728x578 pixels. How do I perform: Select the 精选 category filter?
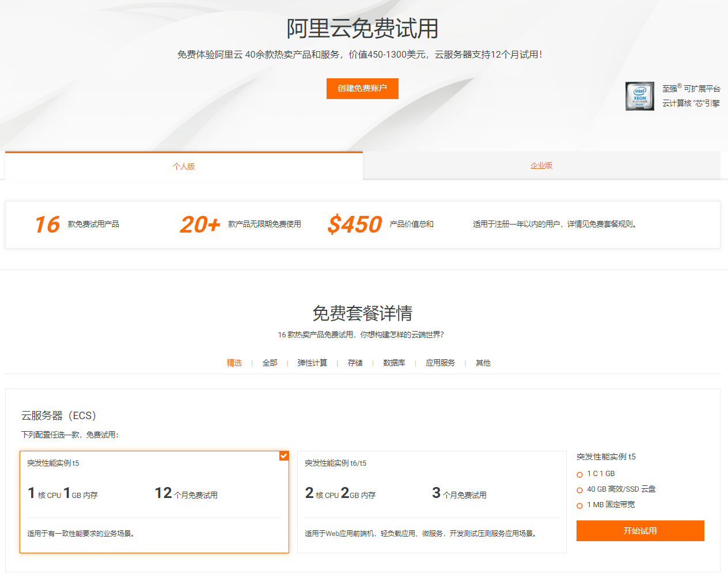tap(234, 363)
